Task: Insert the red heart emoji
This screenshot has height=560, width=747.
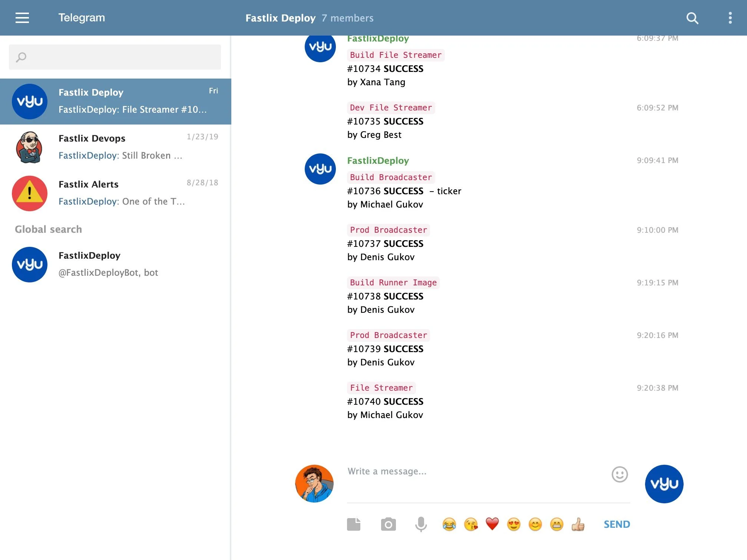Action: (492, 524)
